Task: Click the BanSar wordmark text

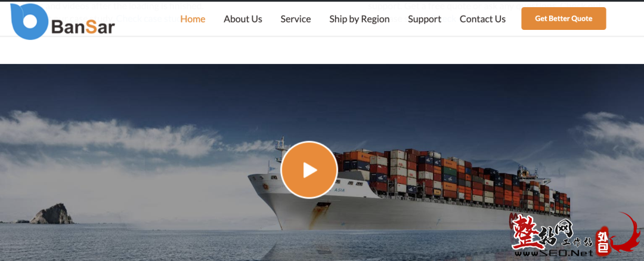Action: (x=83, y=26)
